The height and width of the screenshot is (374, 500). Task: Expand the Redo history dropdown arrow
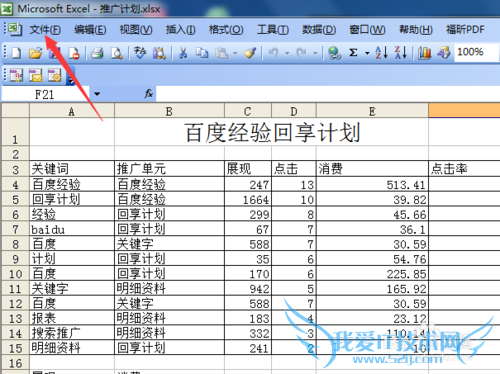click(x=315, y=53)
